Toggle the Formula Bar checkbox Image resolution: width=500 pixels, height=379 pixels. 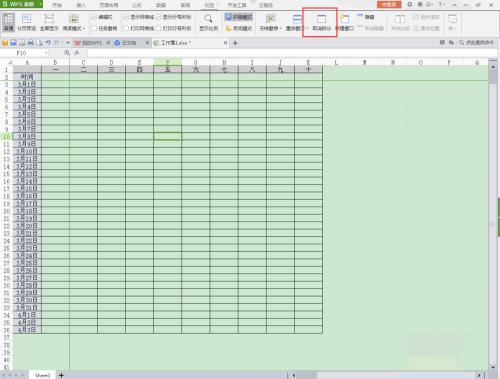point(94,17)
